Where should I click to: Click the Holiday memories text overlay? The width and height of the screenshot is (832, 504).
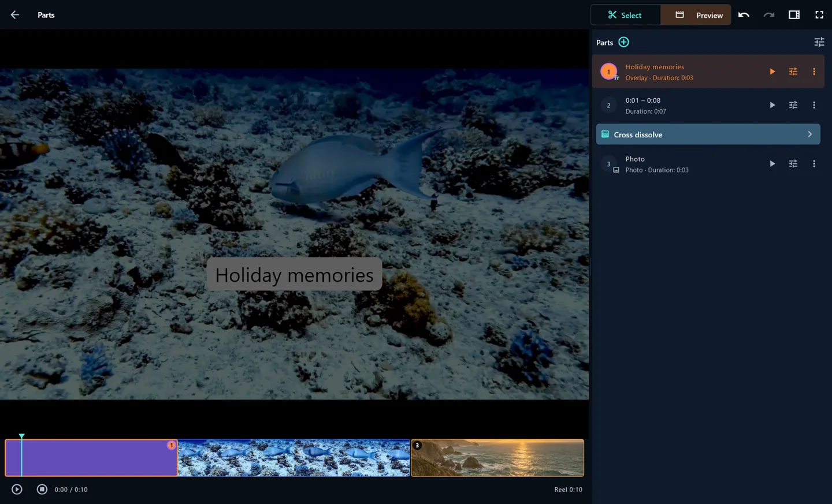coord(294,274)
